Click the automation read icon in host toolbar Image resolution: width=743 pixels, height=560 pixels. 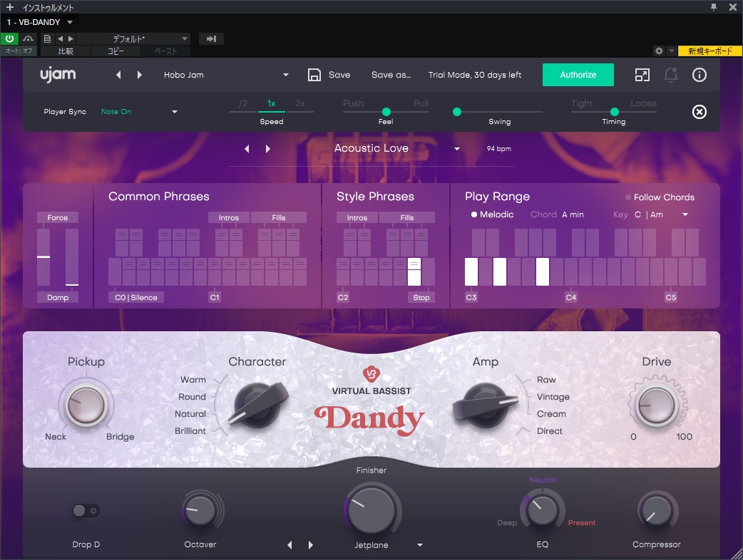(x=28, y=38)
